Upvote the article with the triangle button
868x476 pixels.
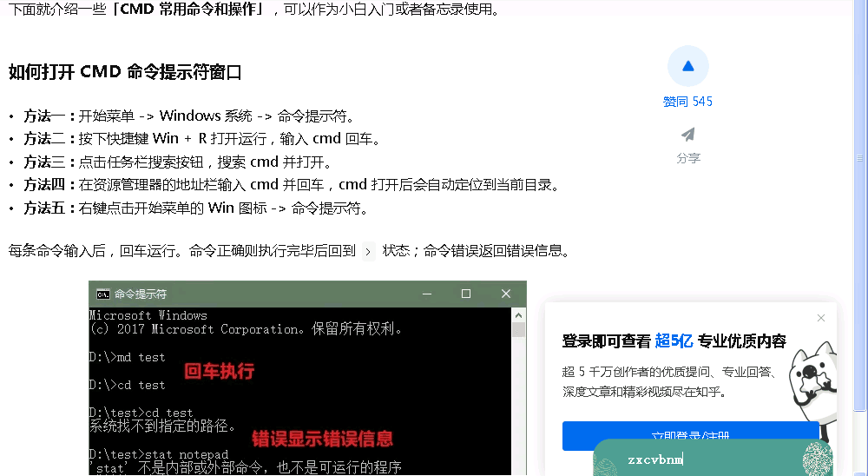click(688, 66)
